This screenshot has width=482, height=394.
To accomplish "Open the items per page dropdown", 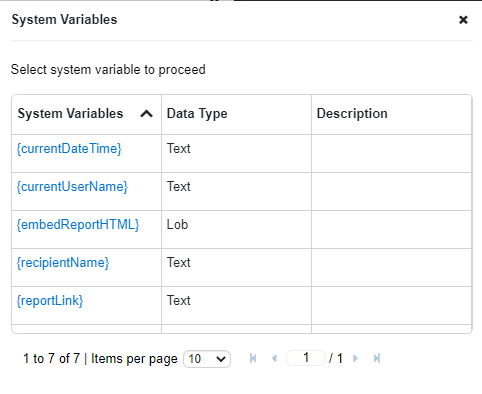I will (x=207, y=359).
